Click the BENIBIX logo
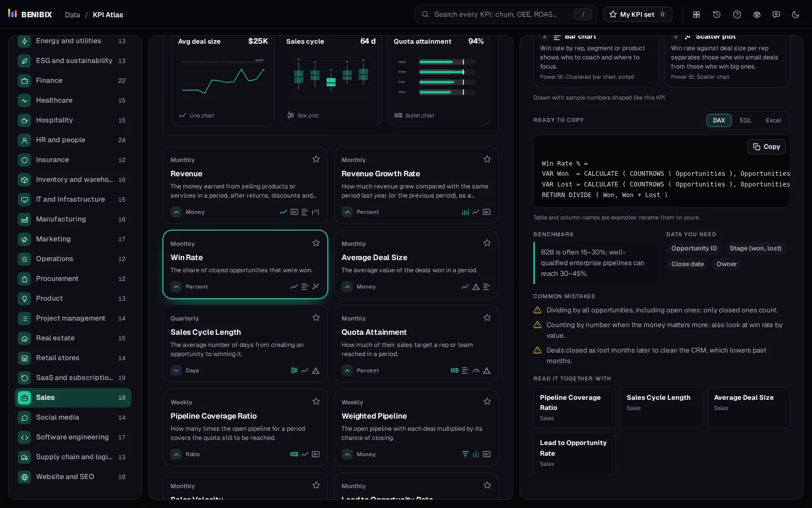Screen dimensions: 812x508 pyautogui.click(x=30, y=14)
